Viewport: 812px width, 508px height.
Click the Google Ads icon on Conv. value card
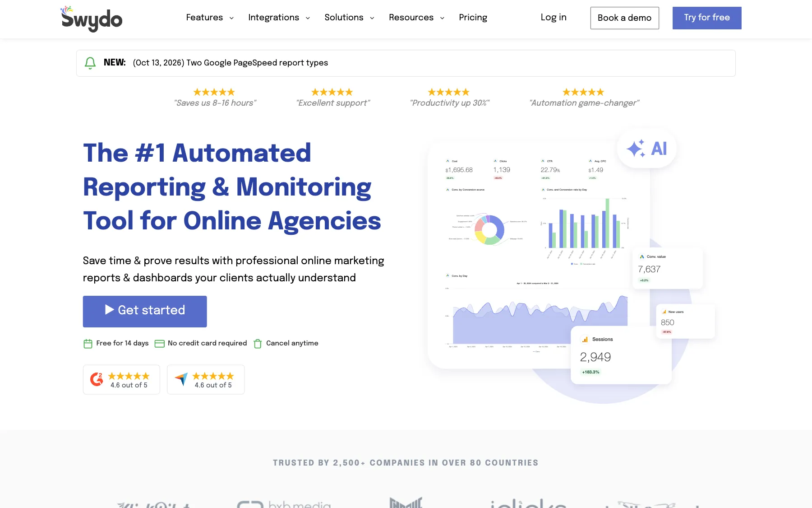pyautogui.click(x=642, y=256)
